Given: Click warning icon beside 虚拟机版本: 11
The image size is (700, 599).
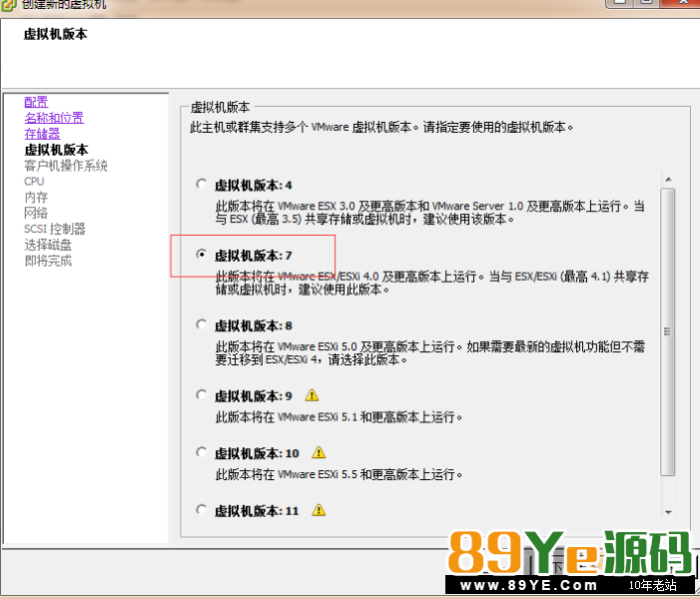Looking at the screenshot, I should [x=319, y=510].
